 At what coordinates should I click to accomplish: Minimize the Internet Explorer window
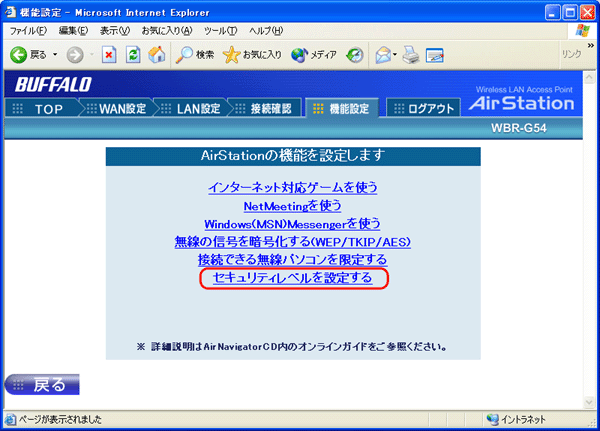[x=552, y=13]
